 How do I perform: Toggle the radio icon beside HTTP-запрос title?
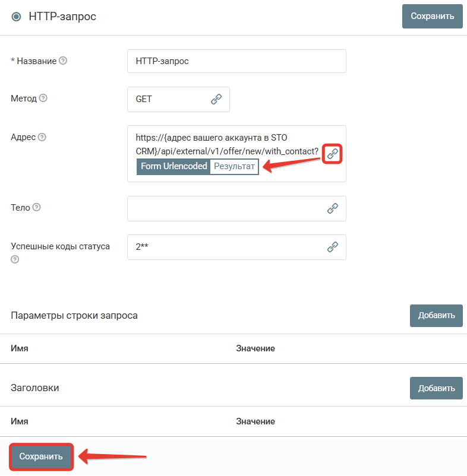point(16,17)
